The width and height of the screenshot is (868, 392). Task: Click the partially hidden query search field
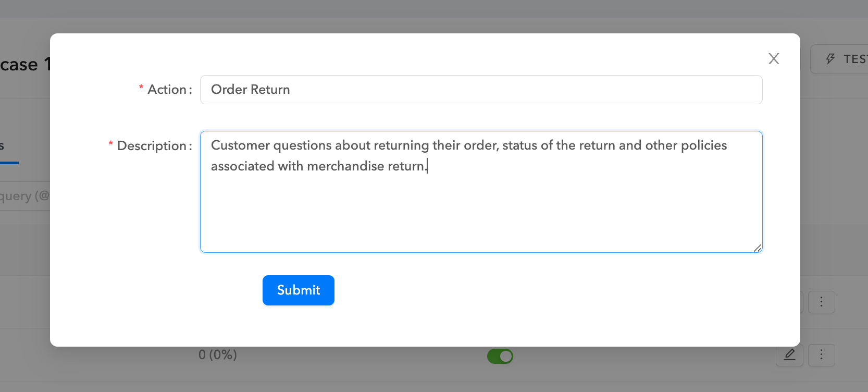click(x=24, y=196)
